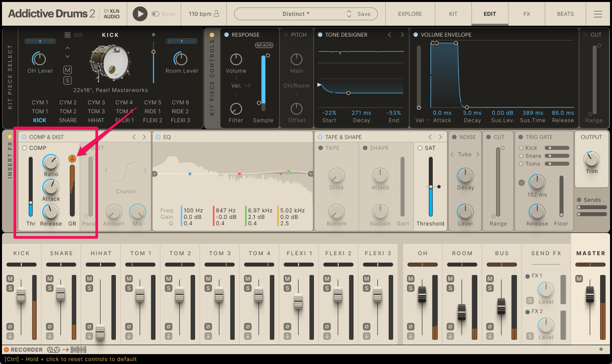The height and width of the screenshot is (364, 612).
Task: Enable the SAT toggle
Action: point(420,148)
